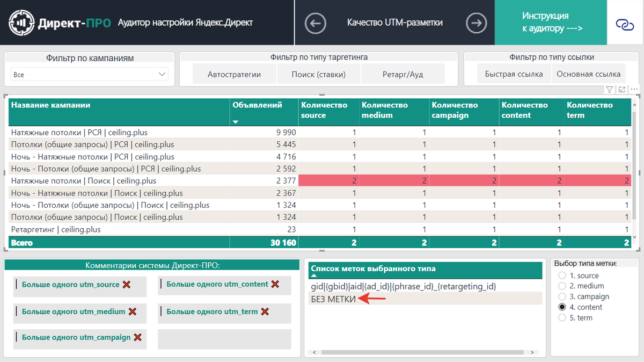This screenshot has width=644, height=362.
Task: Click Больше одного utm_term comment text
Action: click(212, 312)
